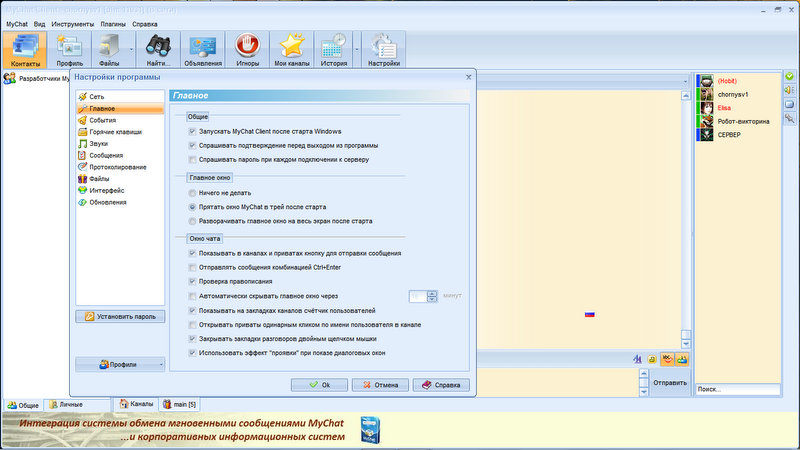Click the Поиск search field
The height and width of the screenshot is (450, 800).
click(738, 389)
